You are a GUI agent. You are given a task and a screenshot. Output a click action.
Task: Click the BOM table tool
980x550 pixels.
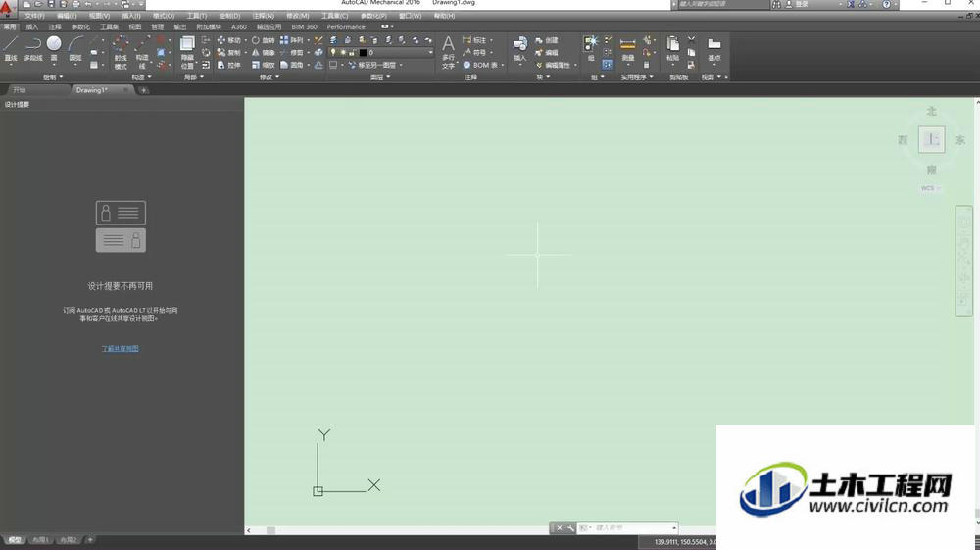(480, 65)
